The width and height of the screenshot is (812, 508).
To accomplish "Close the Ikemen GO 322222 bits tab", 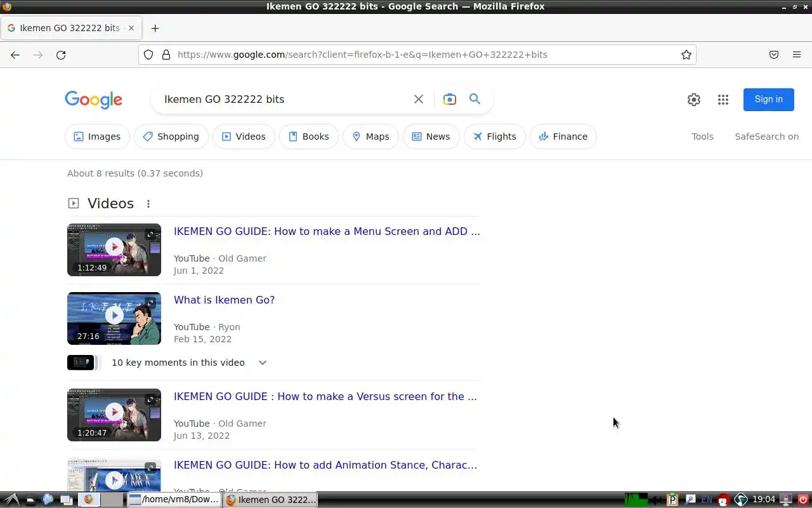I will tap(131, 28).
